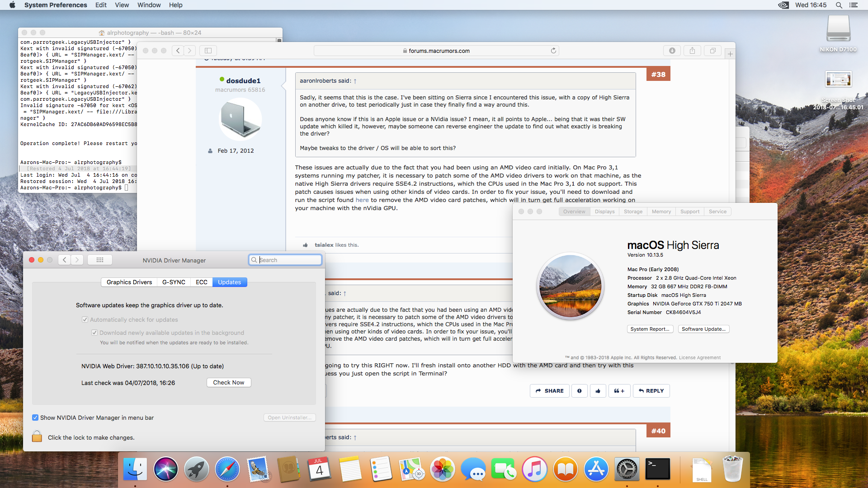868x488 pixels.
Task: Open FaceTime icon in the Dock
Action: (x=504, y=469)
